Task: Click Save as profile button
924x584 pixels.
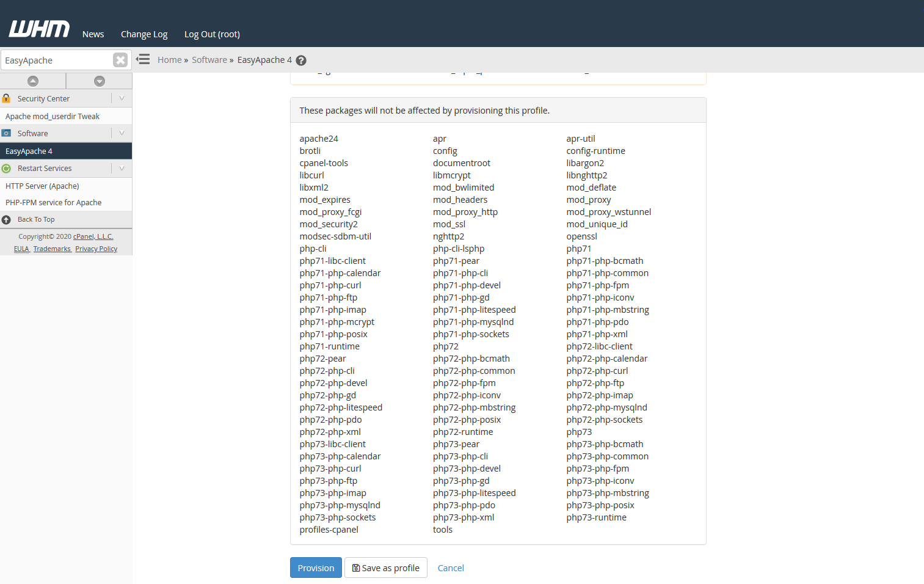Action: coord(386,568)
